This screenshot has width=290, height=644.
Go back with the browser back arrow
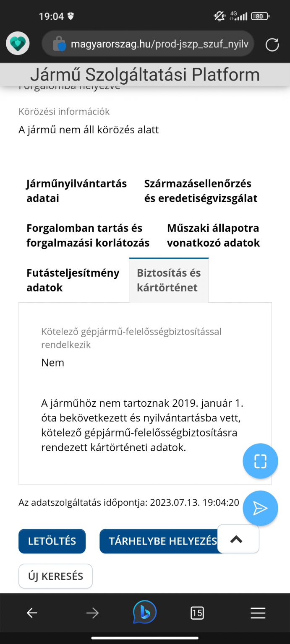click(x=32, y=613)
